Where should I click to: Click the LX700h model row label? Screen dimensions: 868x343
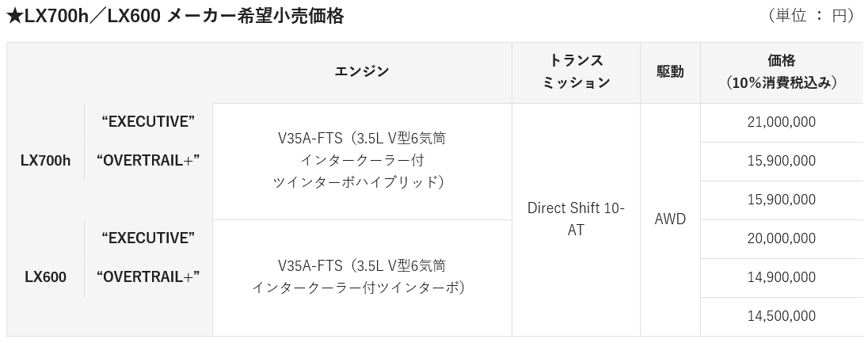pos(45,161)
